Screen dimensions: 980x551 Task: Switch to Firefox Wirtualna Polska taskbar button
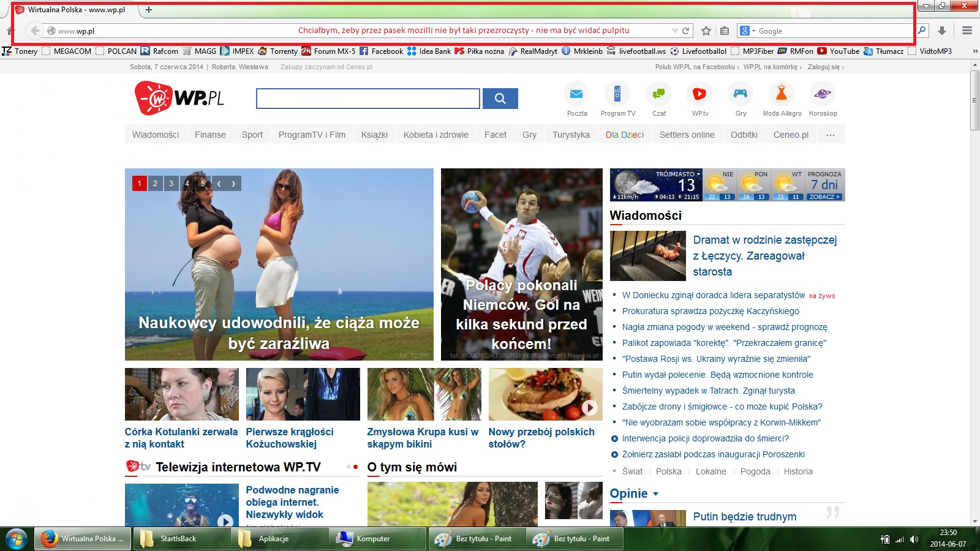tap(82, 539)
